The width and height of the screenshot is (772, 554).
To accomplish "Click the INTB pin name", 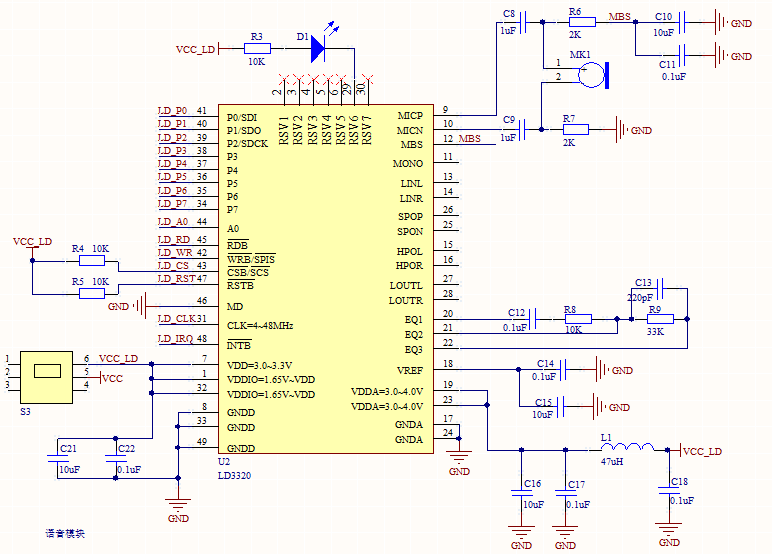I will [x=239, y=345].
